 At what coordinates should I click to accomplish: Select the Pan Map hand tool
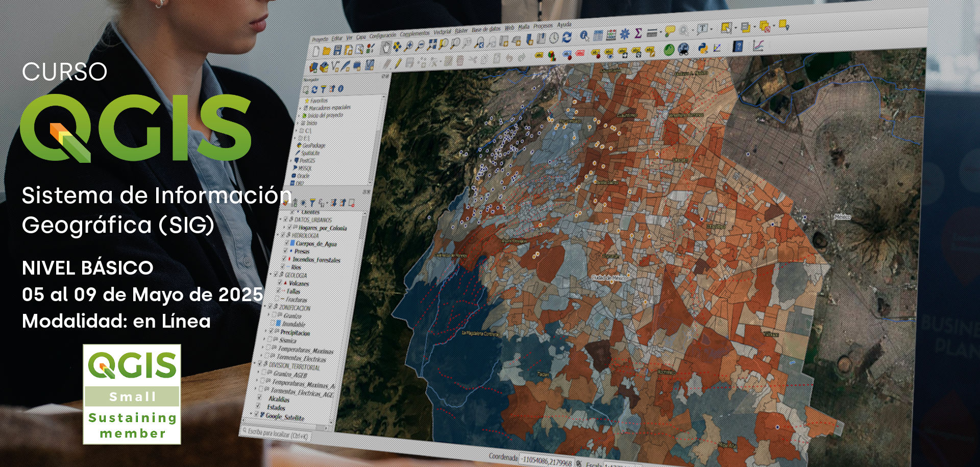[x=386, y=47]
